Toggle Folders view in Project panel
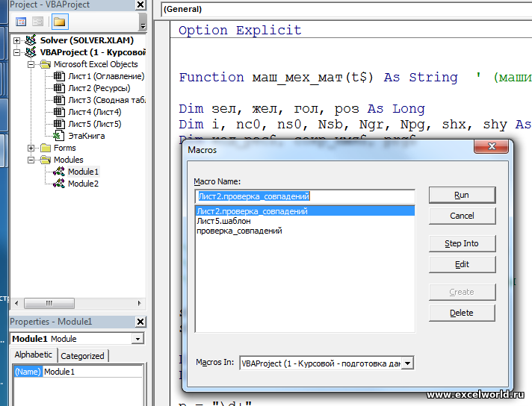 (x=59, y=22)
